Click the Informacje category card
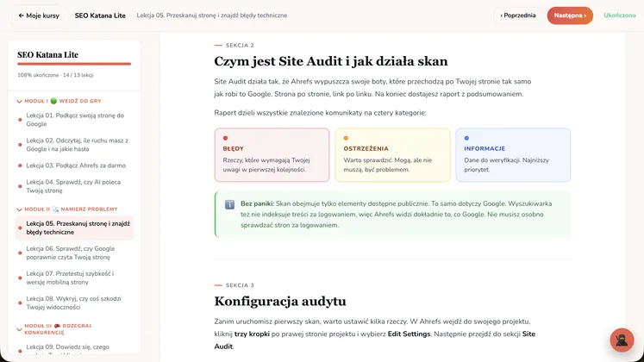Viewport: 644px width, 362px height. point(513,155)
